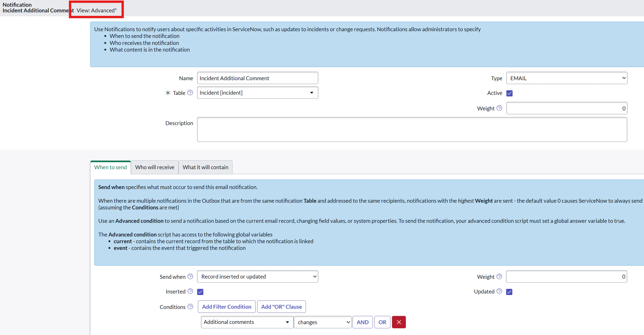
Task: Click 'What content is in the notification' bullet
Action: [149, 50]
